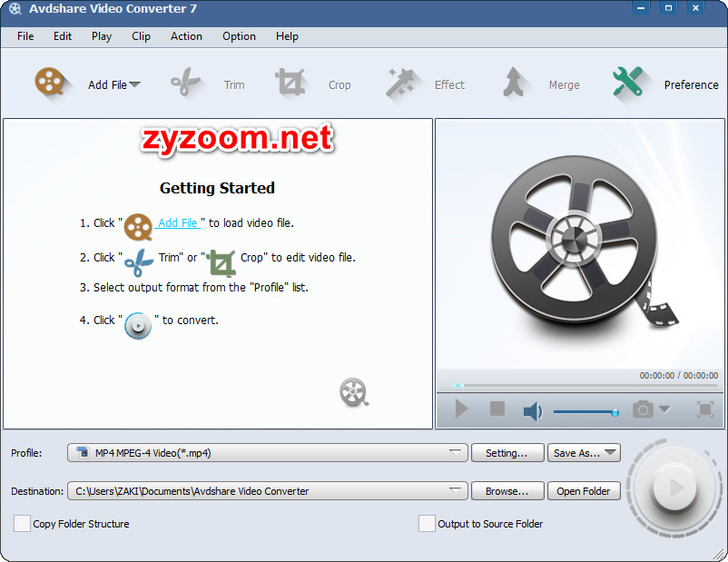Click the Browse... button
This screenshot has width=728, height=562.
pos(507,491)
